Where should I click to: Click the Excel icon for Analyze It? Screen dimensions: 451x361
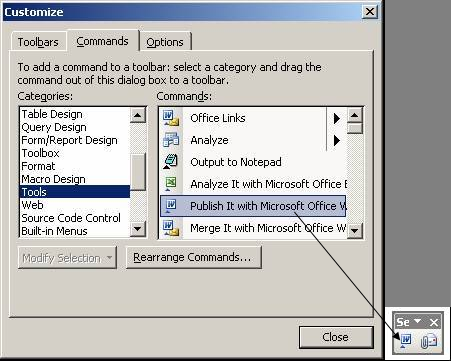171,184
